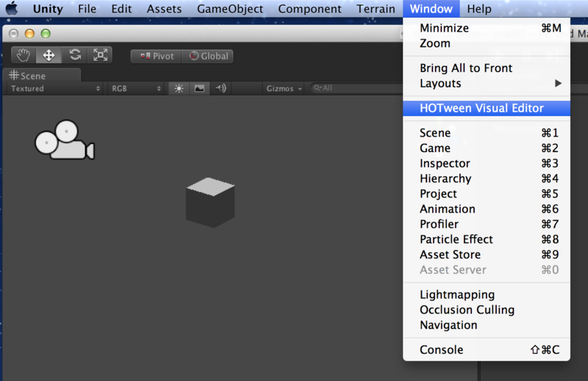The width and height of the screenshot is (588, 381).
Task: Close the open Window menu
Action: click(431, 9)
